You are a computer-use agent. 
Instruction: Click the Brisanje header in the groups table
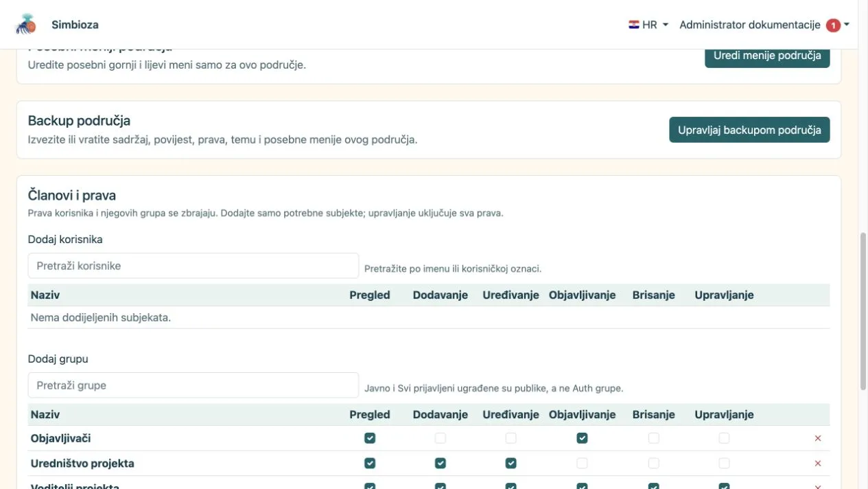tap(654, 414)
